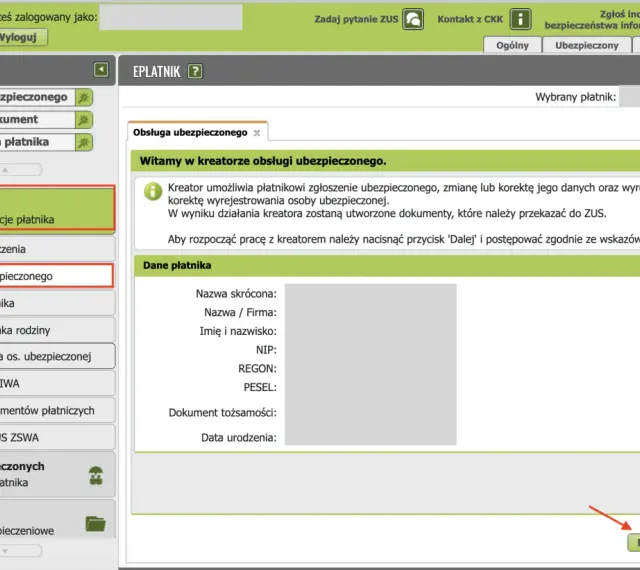The image size is (640, 570).
Task: Click the 'Witamy w kreatorze' heading
Action: (x=263, y=161)
